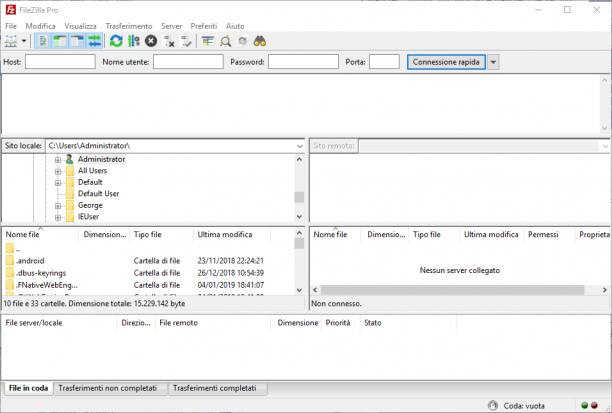Click message log scroll down arrow
Viewport: 612px width, 413px height.
[x=605, y=128]
